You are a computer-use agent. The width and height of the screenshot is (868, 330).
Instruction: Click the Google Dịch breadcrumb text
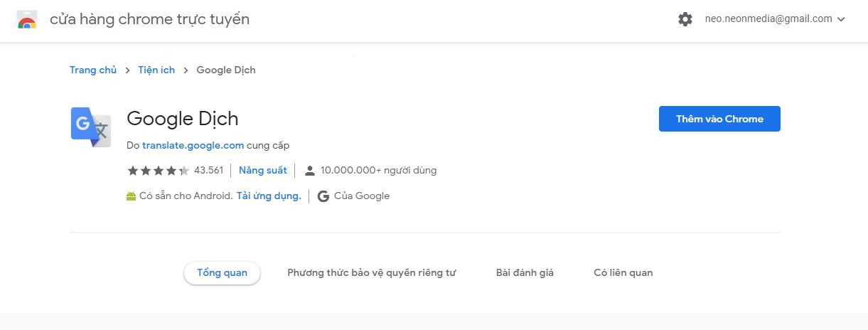[x=226, y=70]
